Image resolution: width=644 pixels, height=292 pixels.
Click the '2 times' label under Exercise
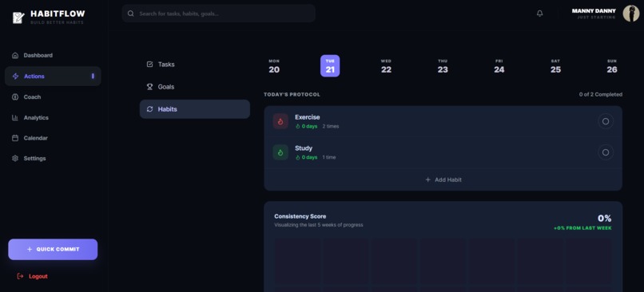(331, 126)
